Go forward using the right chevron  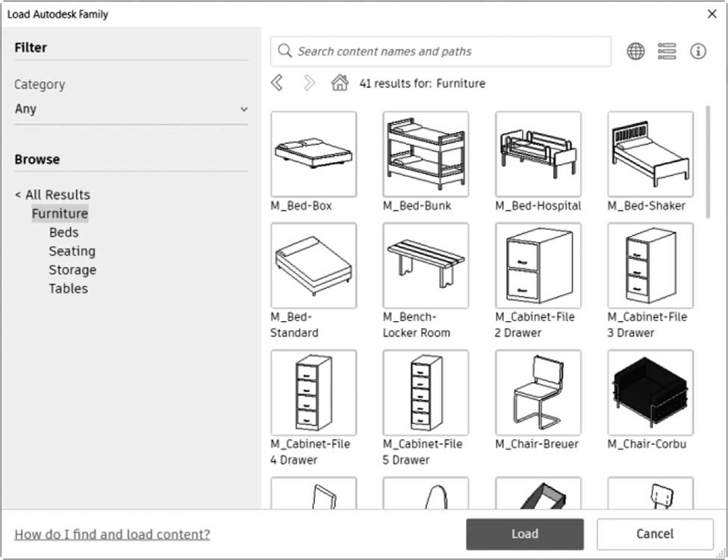[309, 83]
